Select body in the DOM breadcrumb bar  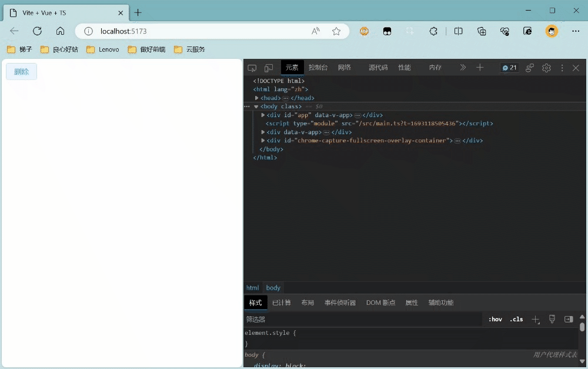pyautogui.click(x=273, y=288)
